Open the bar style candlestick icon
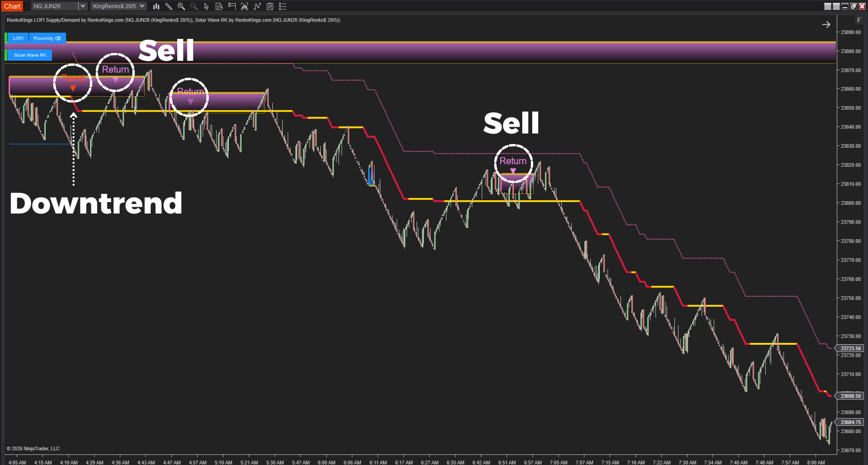868x465 pixels. click(x=156, y=6)
